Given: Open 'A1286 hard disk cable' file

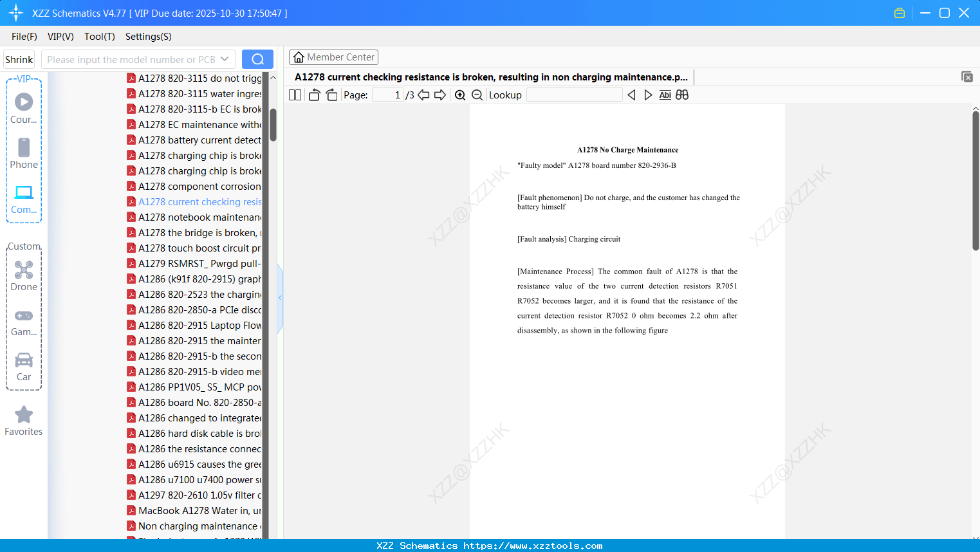Looking at the screenshot, I should pos(194,434).
